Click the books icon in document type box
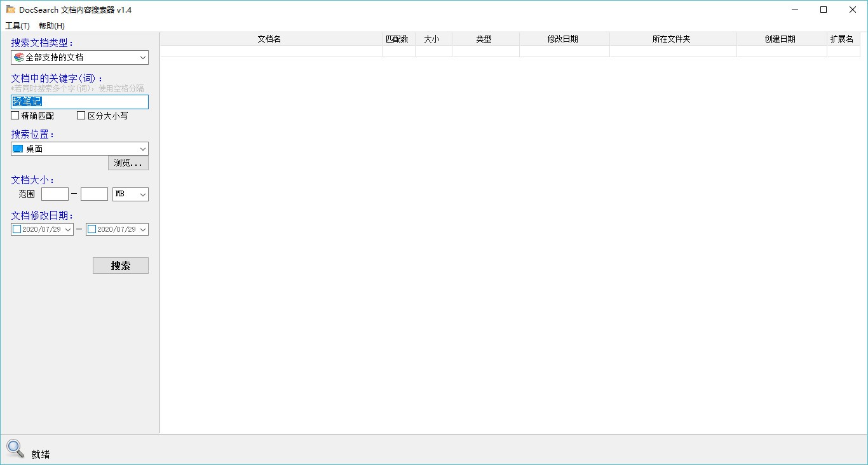 [x=18, y=57]
